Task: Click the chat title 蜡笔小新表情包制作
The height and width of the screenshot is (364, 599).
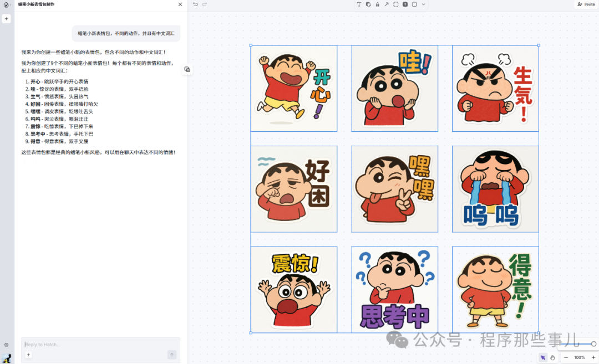Action: (x=36, y=4)
